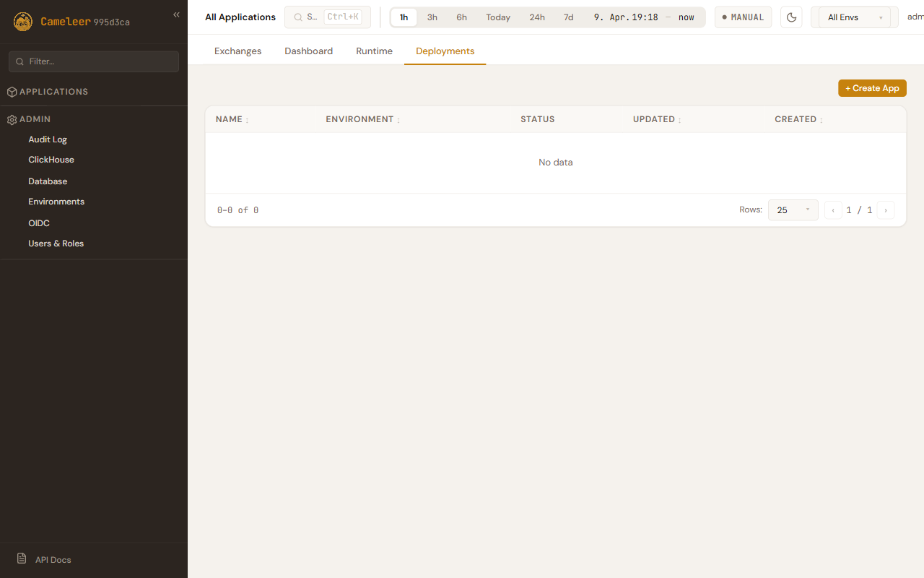
Task: Open the API Docs document icon
Action: 22,559
